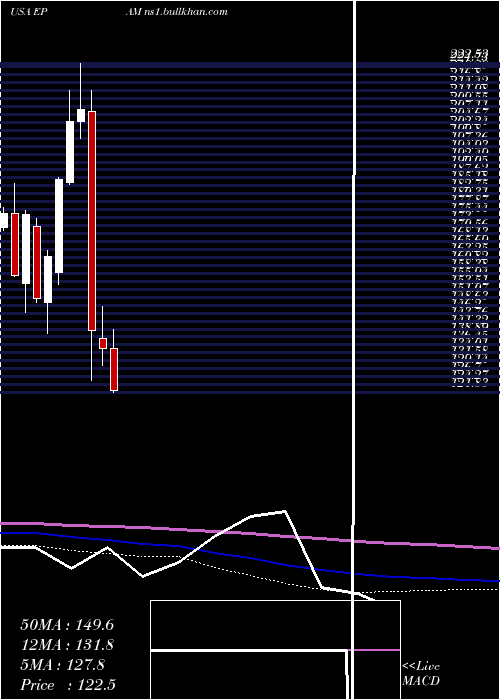Click the tallest white candlestick body

coord(59,226)
